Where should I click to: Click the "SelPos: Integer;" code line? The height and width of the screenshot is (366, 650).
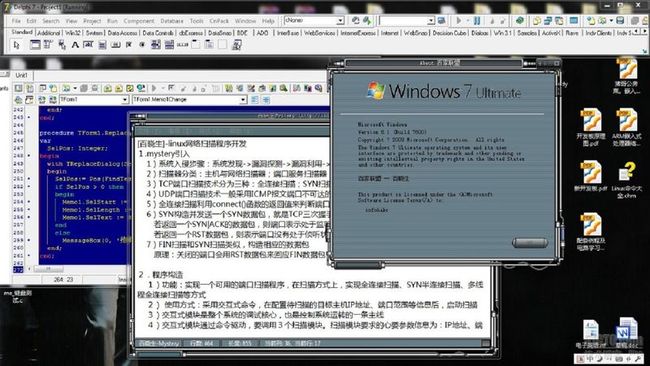pyautogui.click(x=78, y=148)
